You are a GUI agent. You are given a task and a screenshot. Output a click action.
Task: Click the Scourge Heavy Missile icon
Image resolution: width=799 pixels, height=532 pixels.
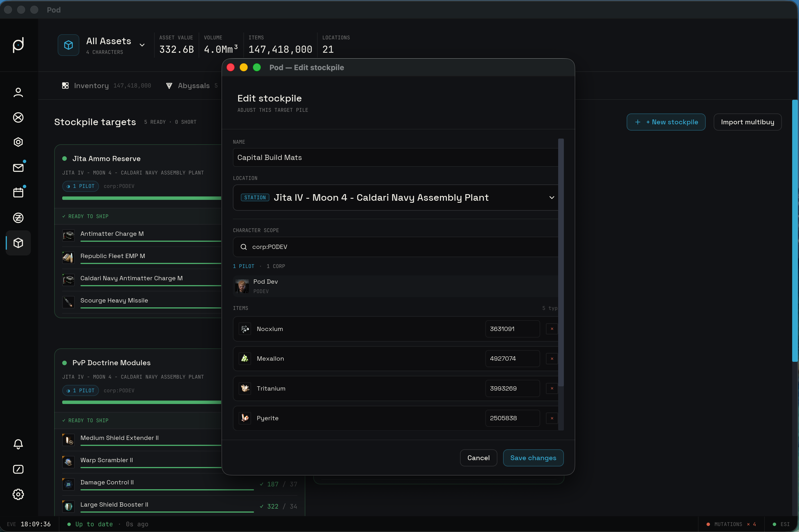point(68,302)
